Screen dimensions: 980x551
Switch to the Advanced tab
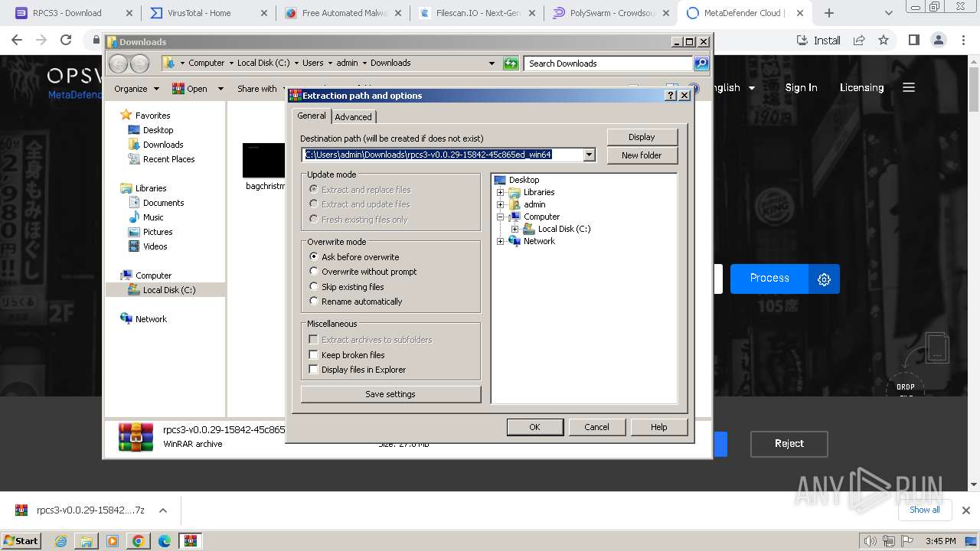pos(353,116)
